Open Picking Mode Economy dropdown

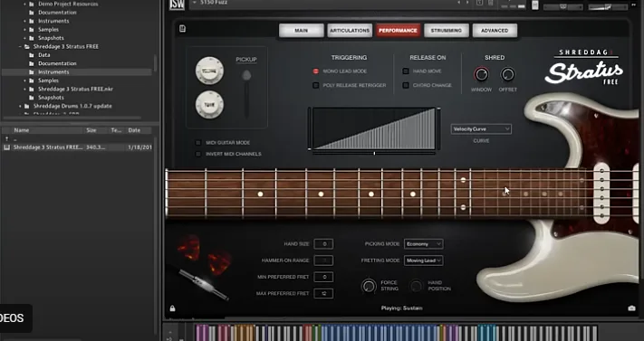point(424,244)
